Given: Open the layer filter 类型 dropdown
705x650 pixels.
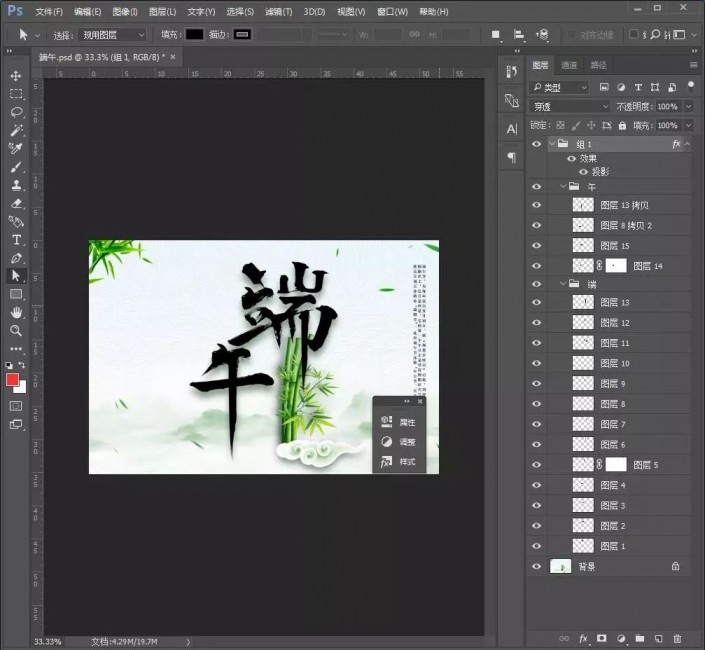Looking at the screenshot, I should [559, 87].
